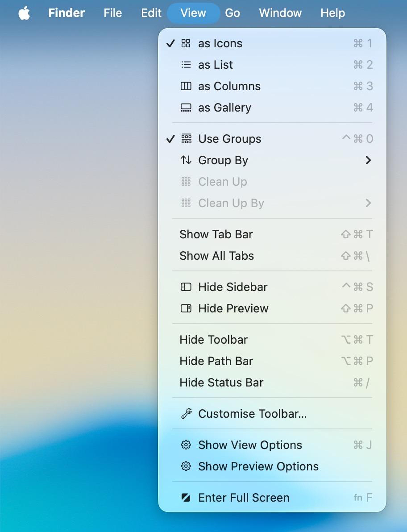Click the preview pane icon beside Hide Preview
Viewport: 407px width, 532px height.
[x=186, y=308]
